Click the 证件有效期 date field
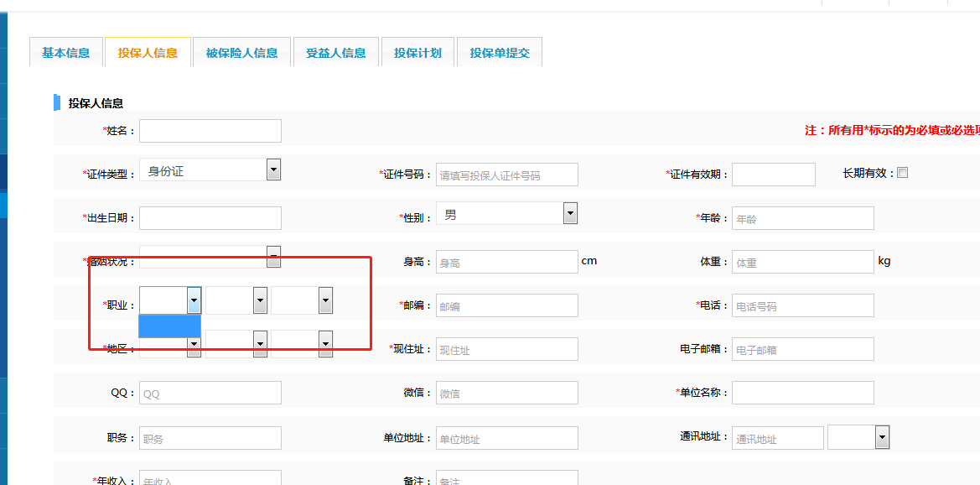980x485 pixels. (774, 175)
